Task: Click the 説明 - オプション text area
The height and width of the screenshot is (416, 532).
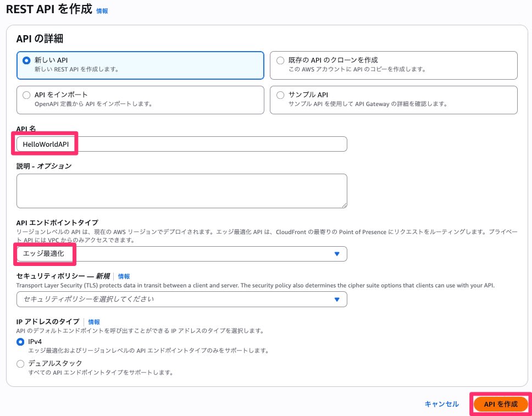Action: [x=181, y=190]
